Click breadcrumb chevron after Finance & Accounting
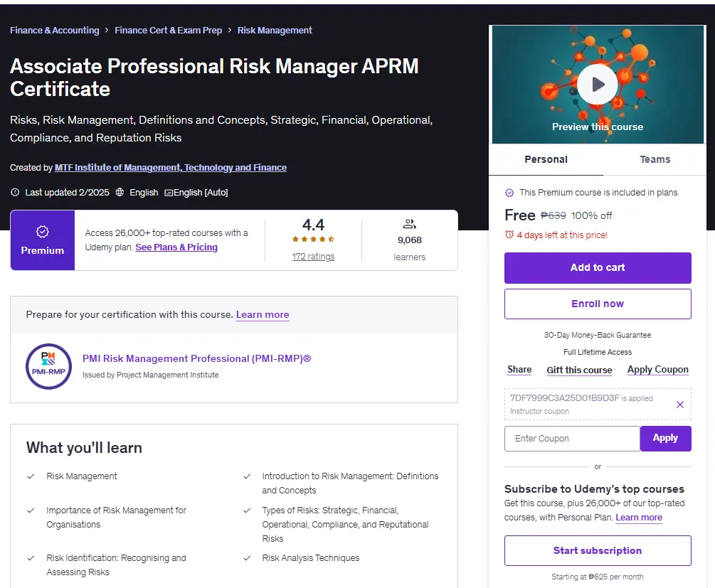715x588 pixels. pos(107,30)
